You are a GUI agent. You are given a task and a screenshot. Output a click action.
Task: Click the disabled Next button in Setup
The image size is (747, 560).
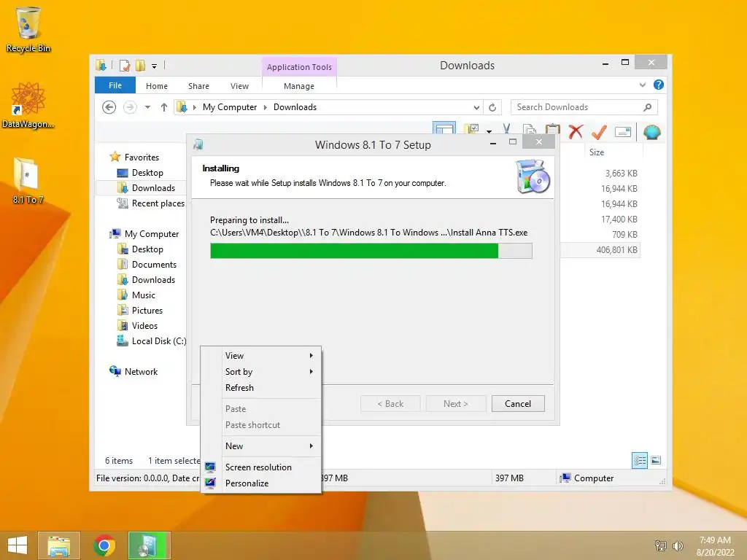tap(456, 404)
